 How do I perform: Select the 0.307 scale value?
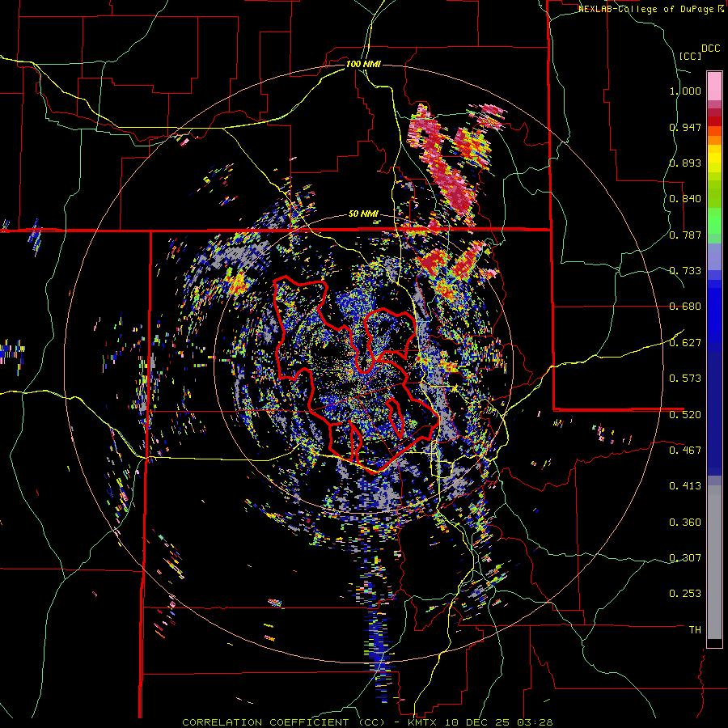point(685,557)
